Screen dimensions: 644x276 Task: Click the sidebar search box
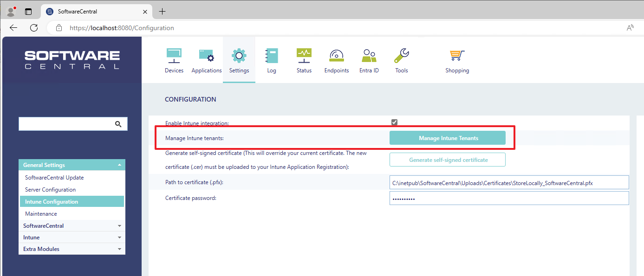coord(73,124)
